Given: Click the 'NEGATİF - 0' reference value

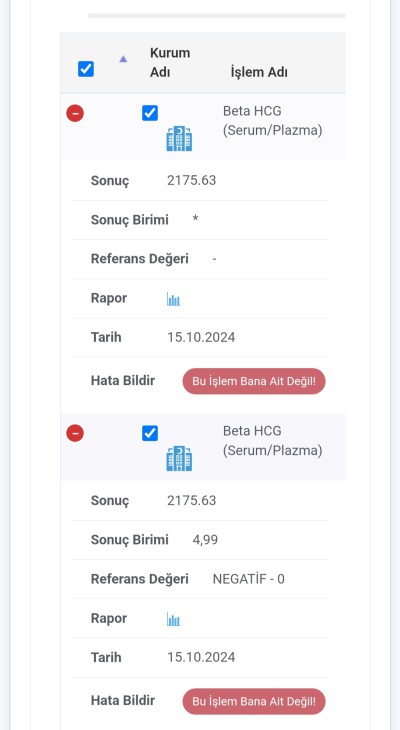Looking at the screenshot, I should pyautogui.click(x=249, y=579).
